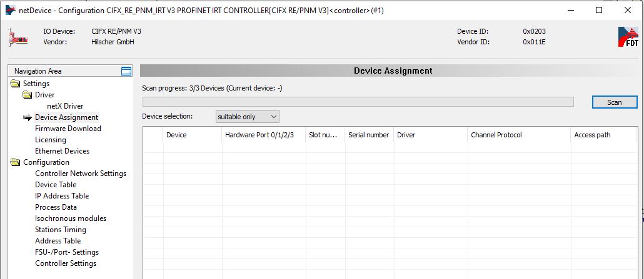Click the FDT logo icon
This screenshot has height=279, width=644.
pos(628,37)
